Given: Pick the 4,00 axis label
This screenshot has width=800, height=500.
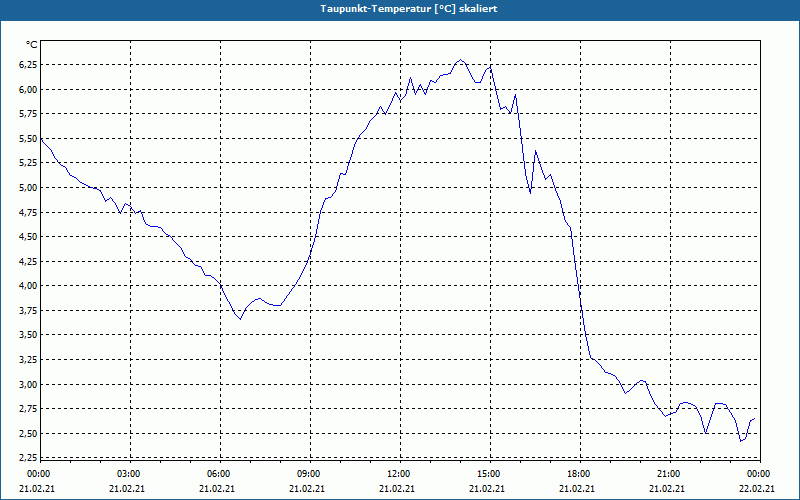Looking at the screenshot, I should 28,286.
